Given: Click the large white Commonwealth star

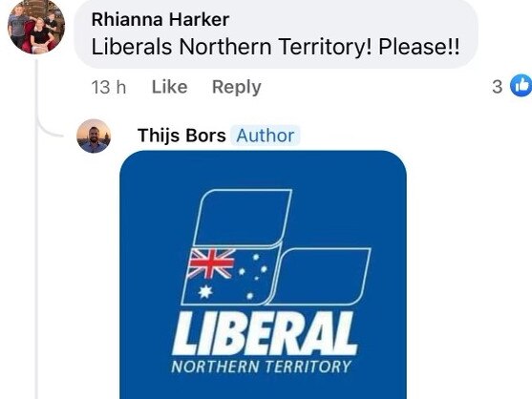Looking at the screenshot, I should pos(205,291).
